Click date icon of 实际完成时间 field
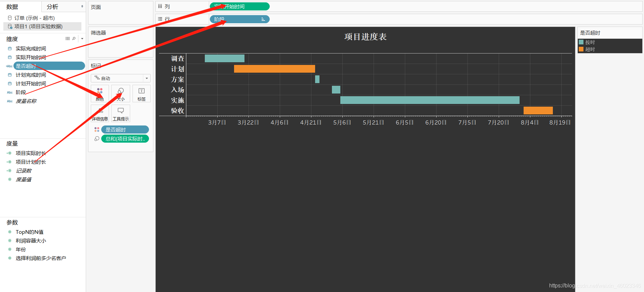The image size is (644, 292). coord(10,49)
